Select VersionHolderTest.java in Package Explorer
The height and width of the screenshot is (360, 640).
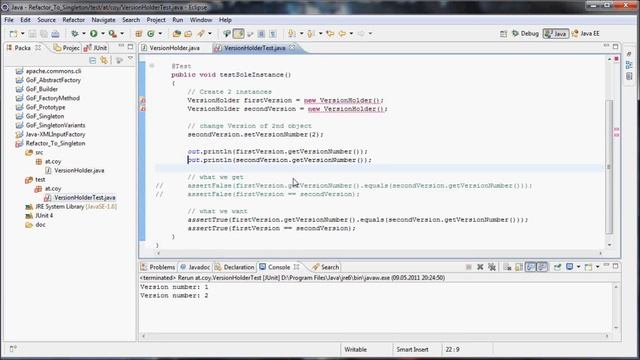[84, 198]
